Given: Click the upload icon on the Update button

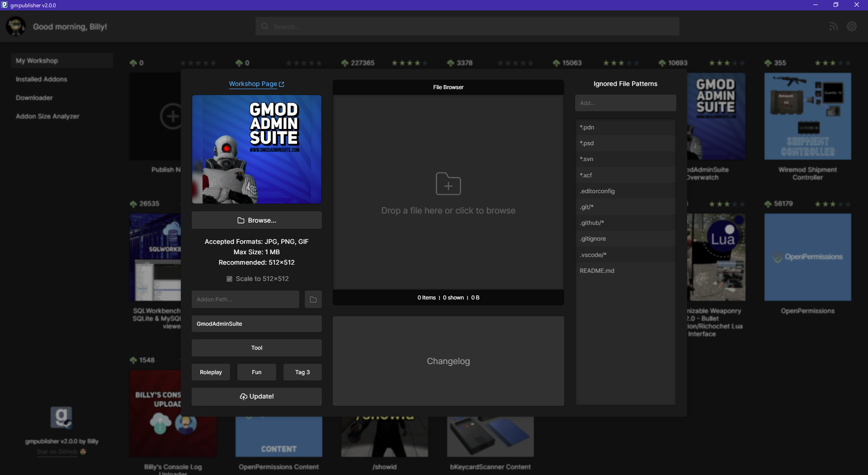Looking at the screenshot, I should point(243,396).
